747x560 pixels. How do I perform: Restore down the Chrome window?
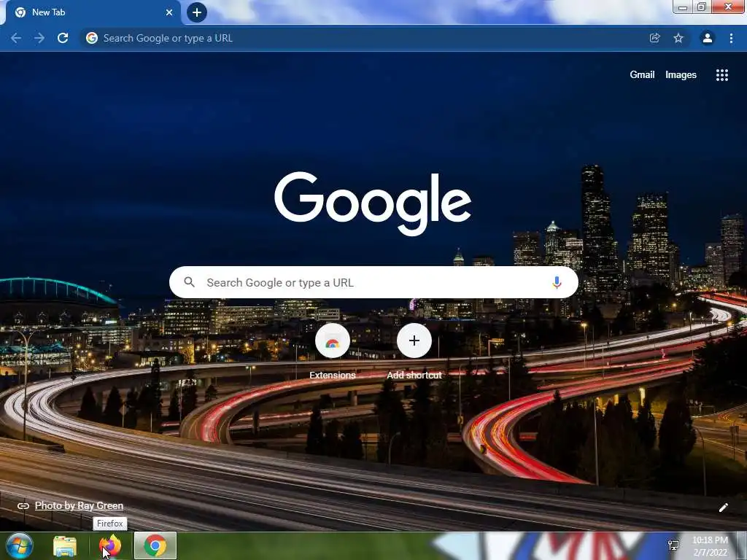pos(702,7)
